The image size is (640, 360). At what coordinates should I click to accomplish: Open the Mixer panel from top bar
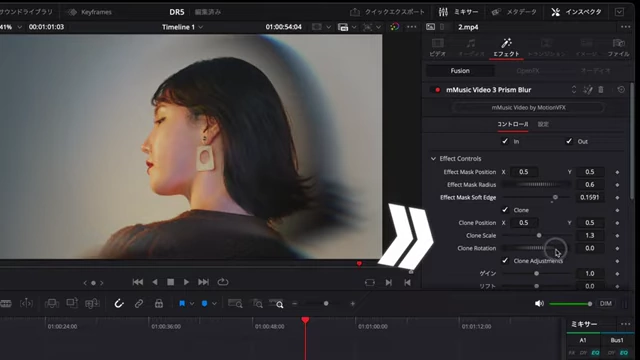(458, 12)
